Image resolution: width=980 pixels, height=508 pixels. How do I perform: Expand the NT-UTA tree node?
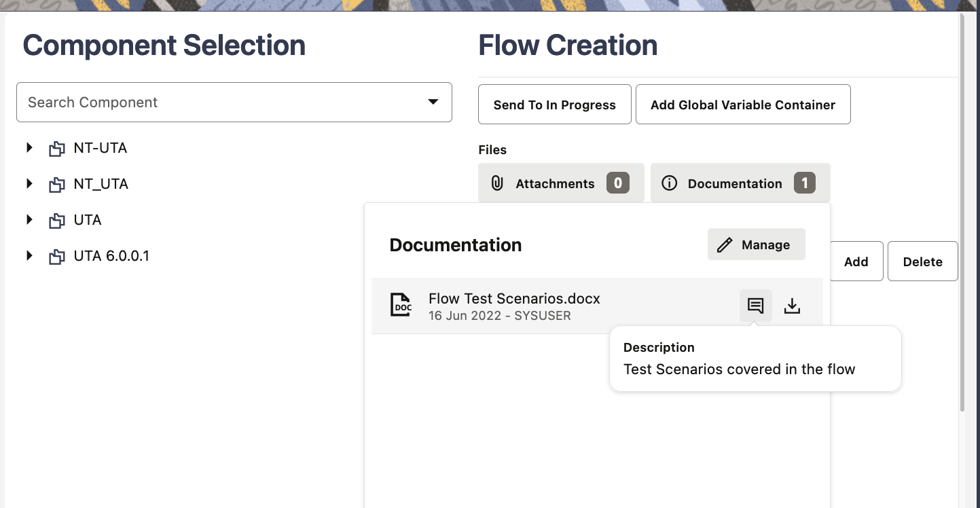[x=29, y=147]
